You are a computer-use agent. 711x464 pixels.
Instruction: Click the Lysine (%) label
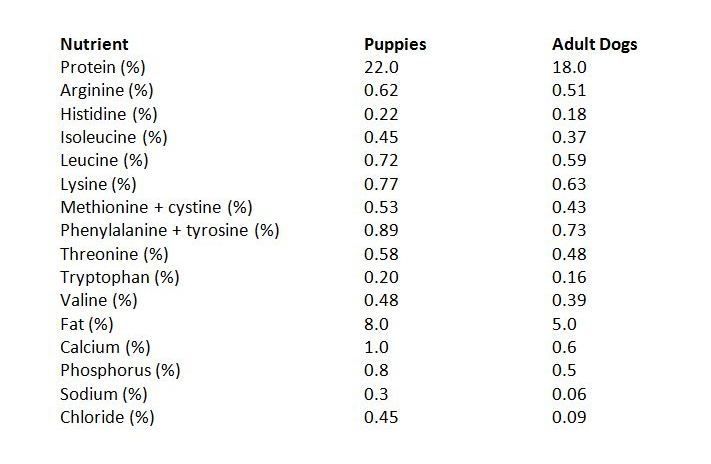98,184
